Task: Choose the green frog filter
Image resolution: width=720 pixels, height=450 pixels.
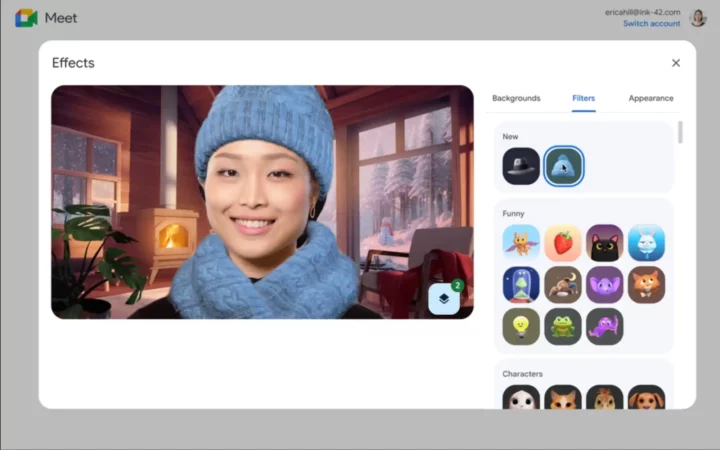Action: click(x=563, y=326)
